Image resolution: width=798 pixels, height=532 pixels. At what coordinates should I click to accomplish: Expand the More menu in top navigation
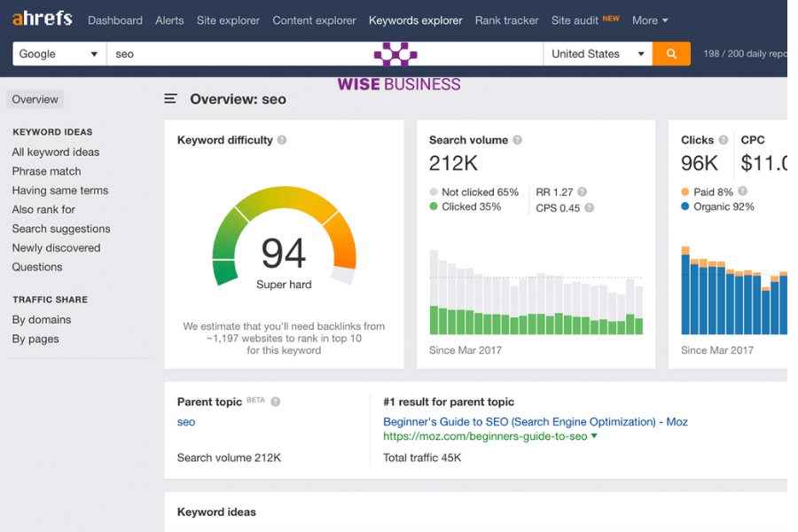coord(650,20)
